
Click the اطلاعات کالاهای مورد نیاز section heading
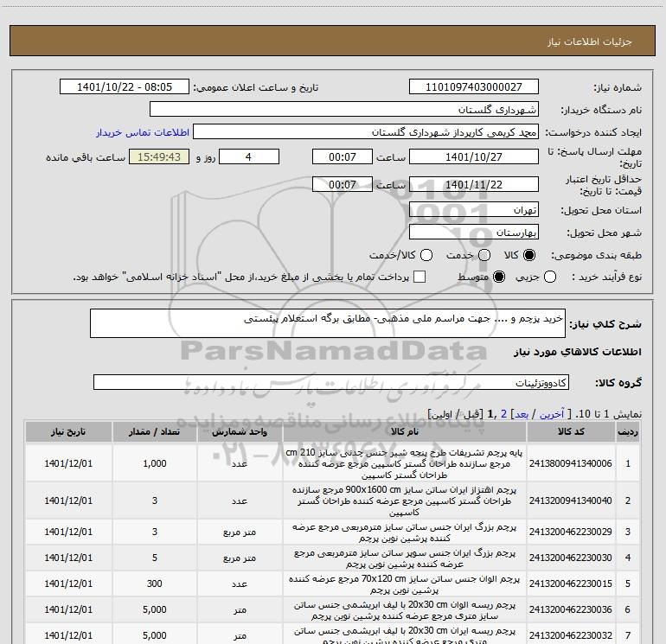coord(578,352)
